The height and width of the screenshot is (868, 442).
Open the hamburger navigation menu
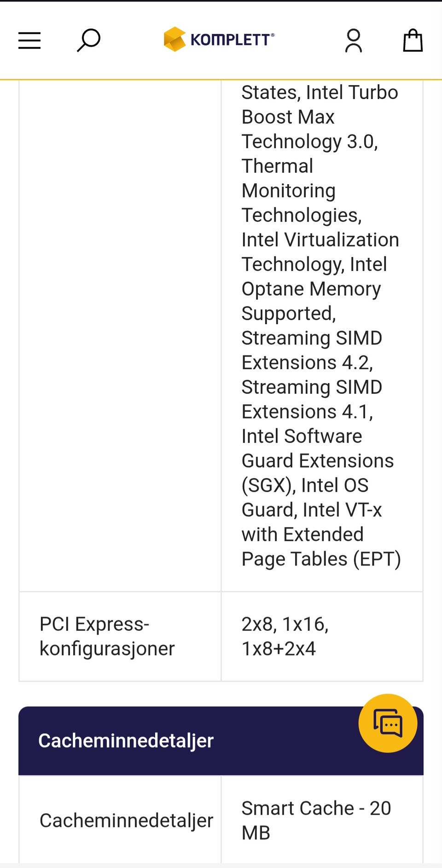(29, 41)
